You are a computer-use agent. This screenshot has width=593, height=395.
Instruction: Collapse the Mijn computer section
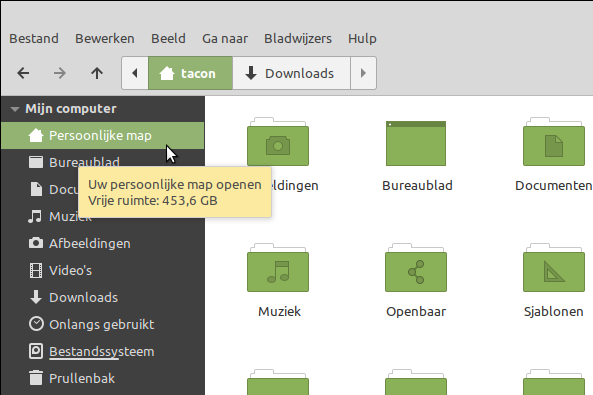click(15, 109)
